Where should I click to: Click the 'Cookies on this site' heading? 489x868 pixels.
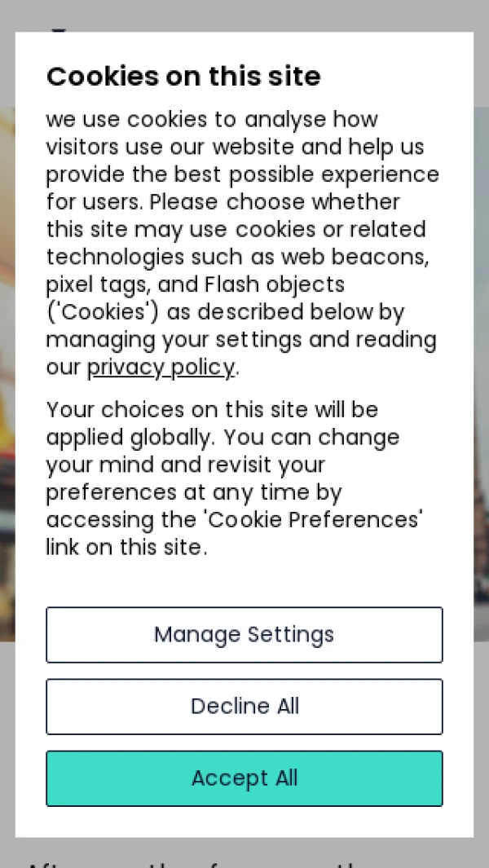coord(183,77)
